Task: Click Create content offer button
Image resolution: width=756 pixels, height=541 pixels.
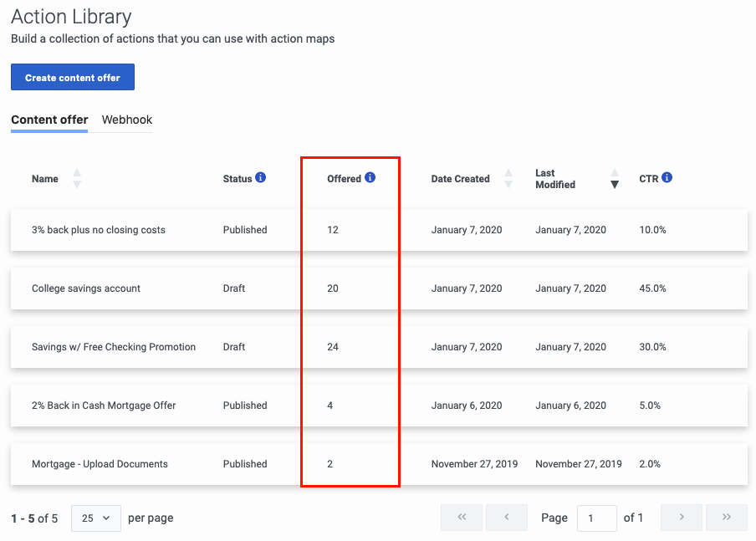Action: tap(73, 77)
